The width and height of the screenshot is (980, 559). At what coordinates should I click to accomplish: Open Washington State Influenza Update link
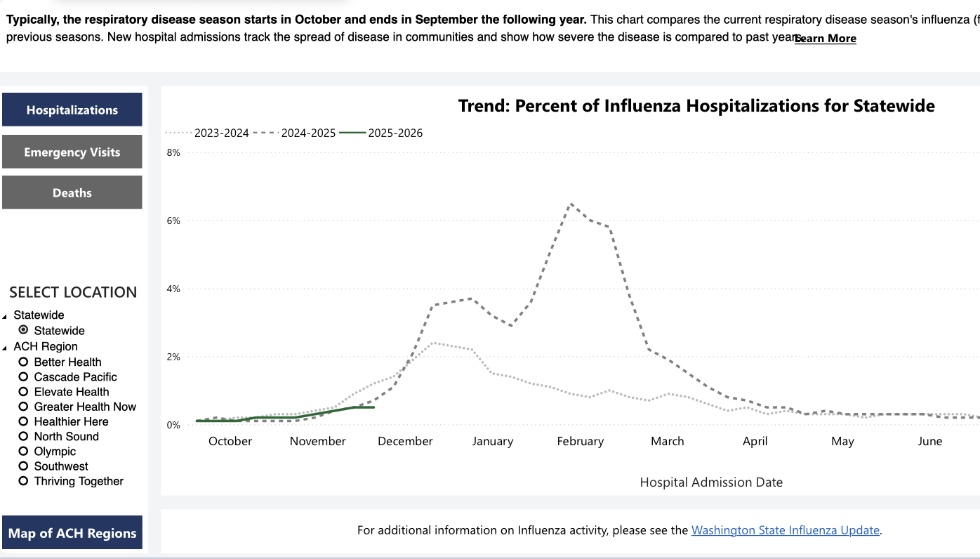click(x=786, y=530)
